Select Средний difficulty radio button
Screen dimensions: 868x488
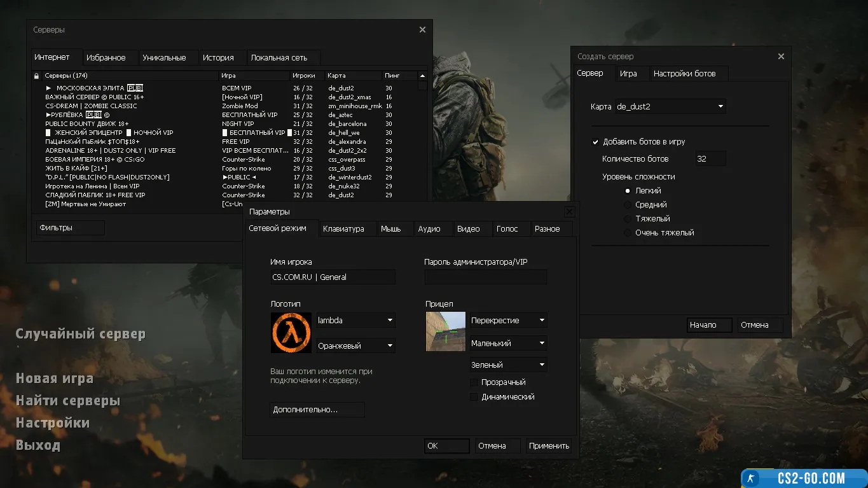(628, 205)
